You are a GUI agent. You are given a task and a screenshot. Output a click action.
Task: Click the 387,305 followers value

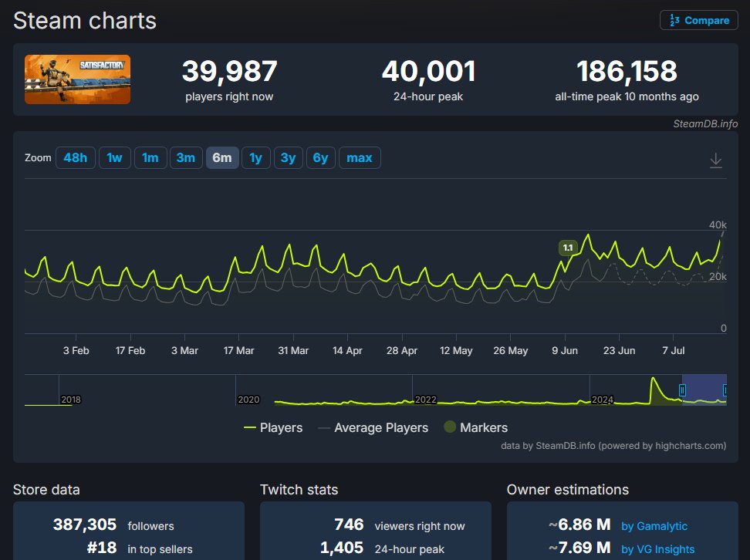click(85, 525)
